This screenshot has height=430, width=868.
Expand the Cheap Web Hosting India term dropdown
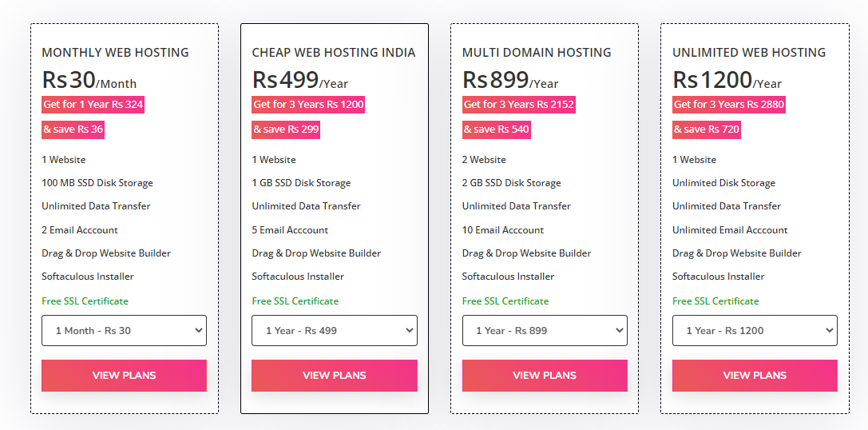(x=334, y=330)
